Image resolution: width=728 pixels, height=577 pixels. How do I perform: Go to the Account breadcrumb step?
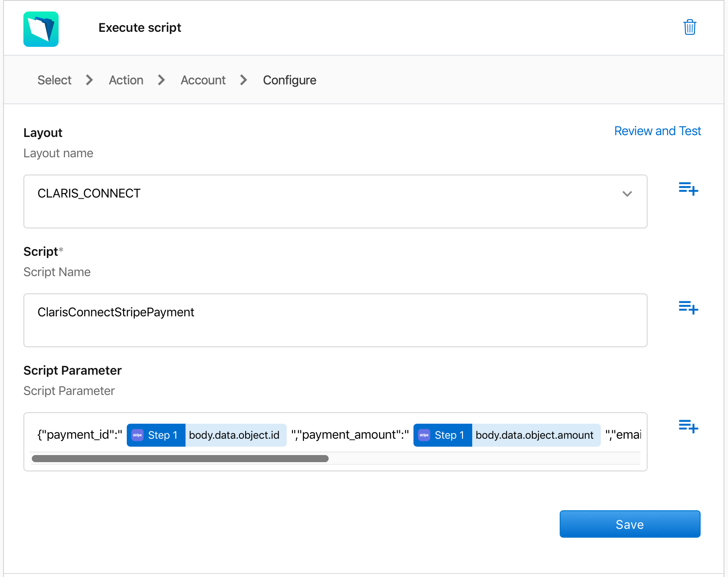click(x=203, y=80)
